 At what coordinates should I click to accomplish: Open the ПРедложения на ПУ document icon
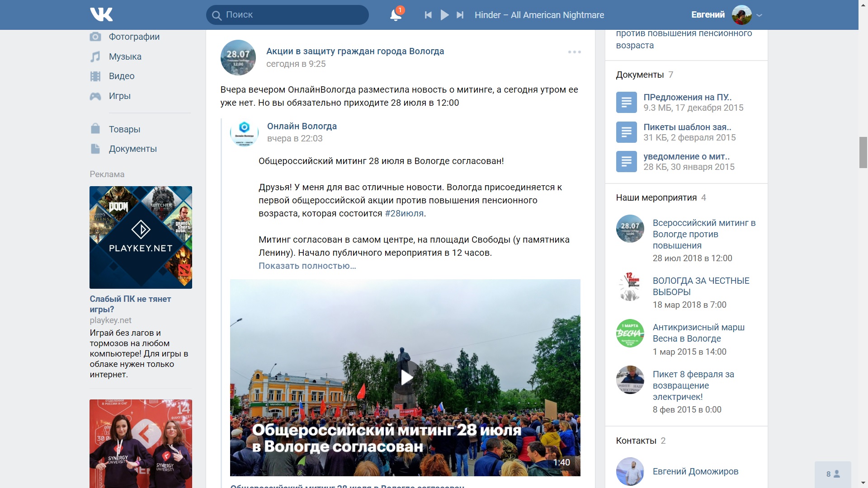(x=626, y=102)
